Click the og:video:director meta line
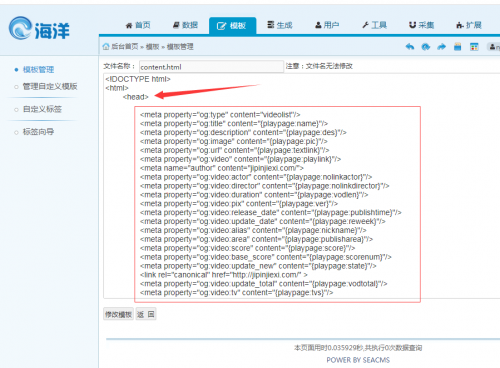Viewport: 500px width, 368px height. tap(265, 186)
